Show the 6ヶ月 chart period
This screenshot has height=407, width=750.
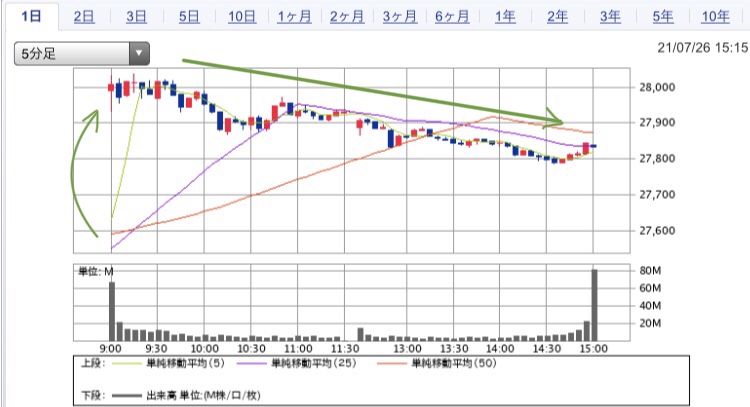click(x=452, y=17)
